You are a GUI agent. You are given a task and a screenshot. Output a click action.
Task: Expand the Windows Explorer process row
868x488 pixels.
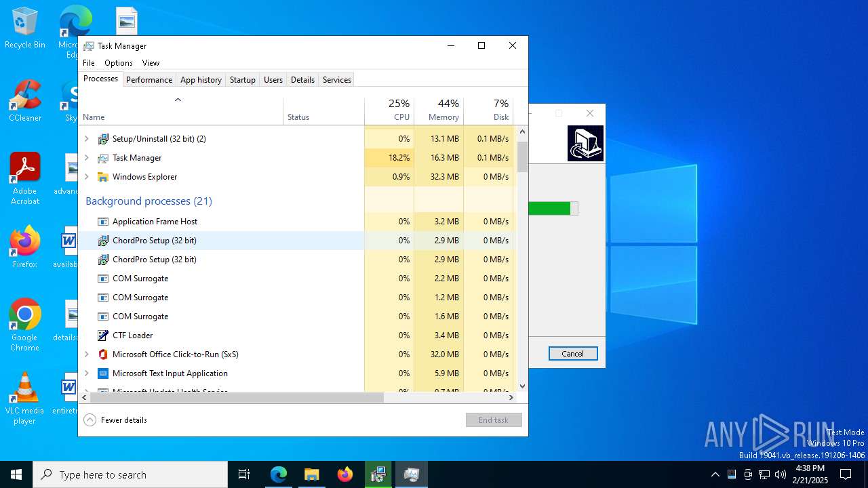(86, 177)
